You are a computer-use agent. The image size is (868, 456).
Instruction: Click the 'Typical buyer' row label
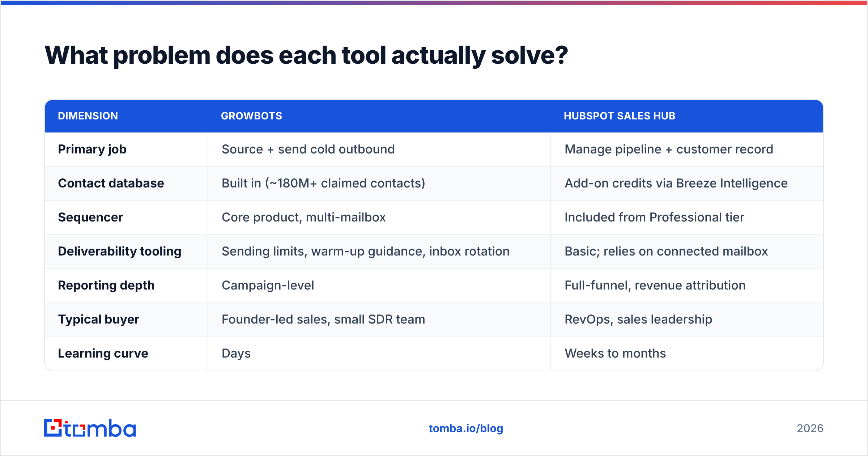coord(98,320)
